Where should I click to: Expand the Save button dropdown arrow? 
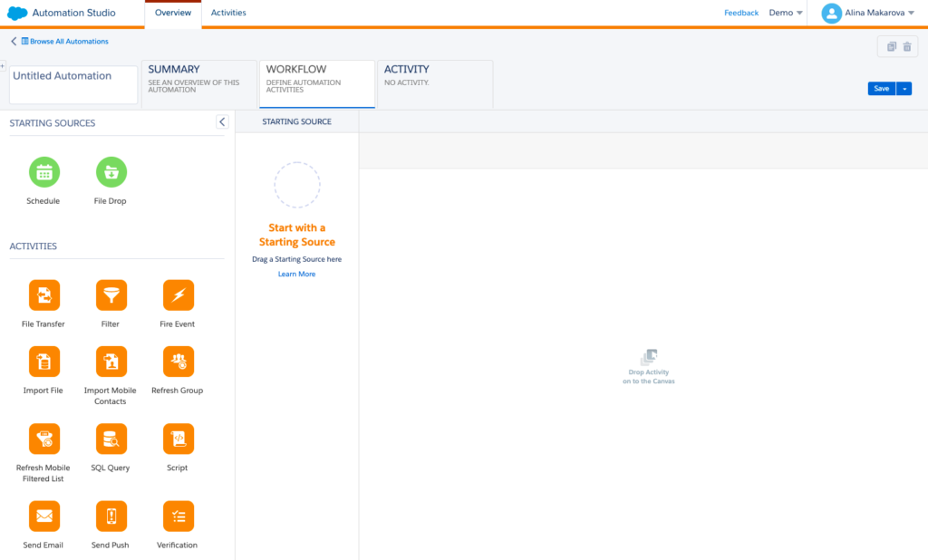tap(904, 89)
